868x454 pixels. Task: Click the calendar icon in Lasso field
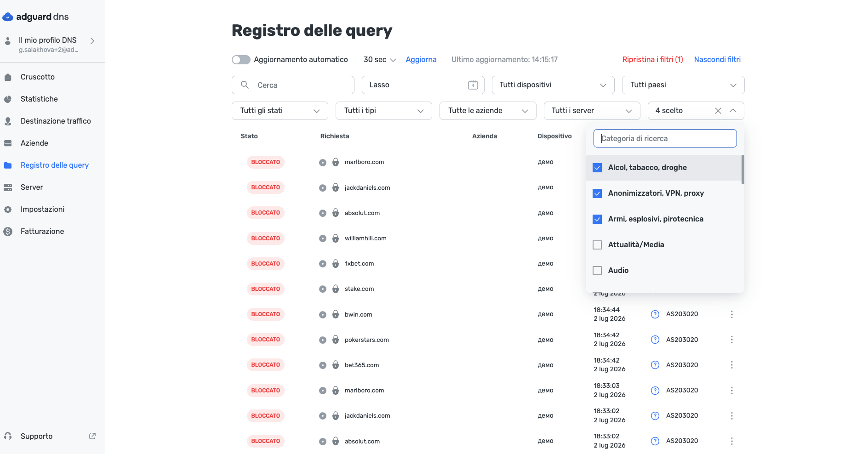tap(473, 85)
